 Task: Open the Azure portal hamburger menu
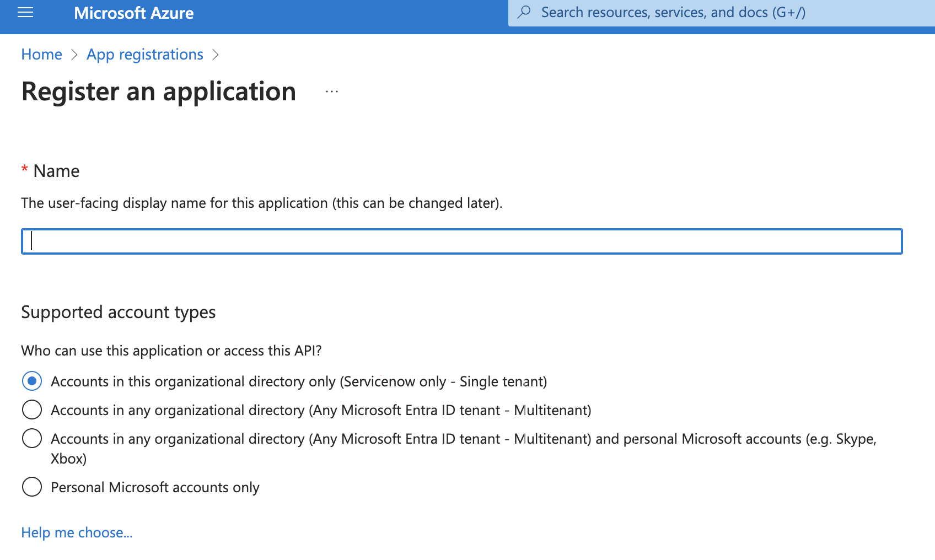(25, 13)
